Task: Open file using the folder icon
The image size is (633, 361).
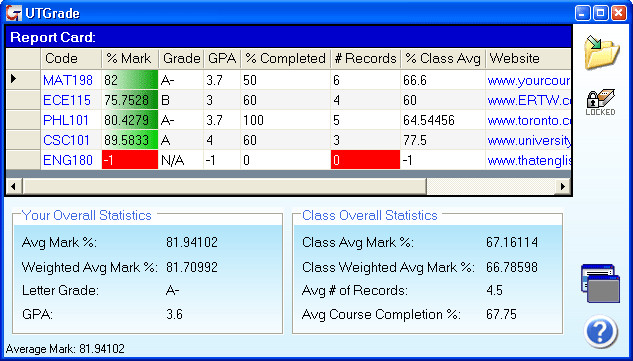Action: (601, 52)
